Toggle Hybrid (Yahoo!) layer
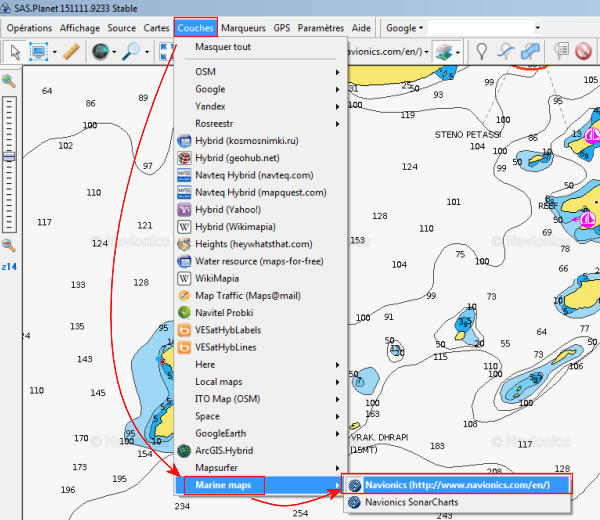 tap(261, 210)
